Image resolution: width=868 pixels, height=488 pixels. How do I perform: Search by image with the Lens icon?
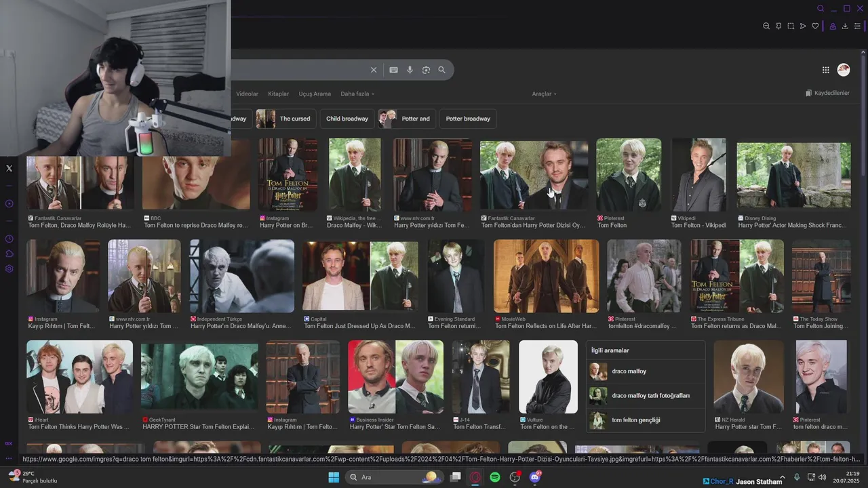(426, 70)
